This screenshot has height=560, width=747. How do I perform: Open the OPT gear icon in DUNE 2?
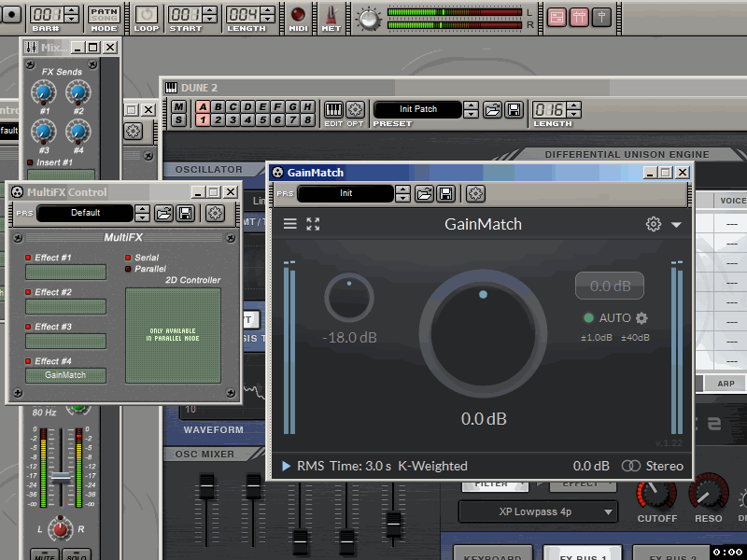point(355,110)
